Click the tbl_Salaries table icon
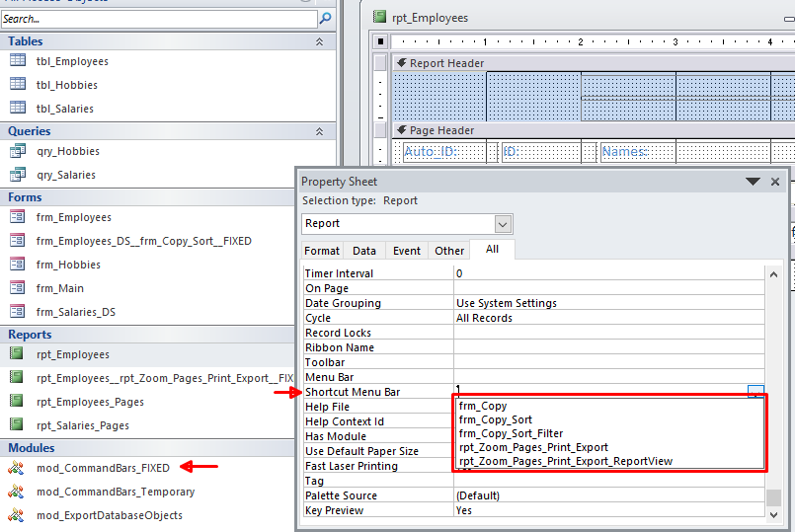The image size is (795, 532). (x=18, y=108)
